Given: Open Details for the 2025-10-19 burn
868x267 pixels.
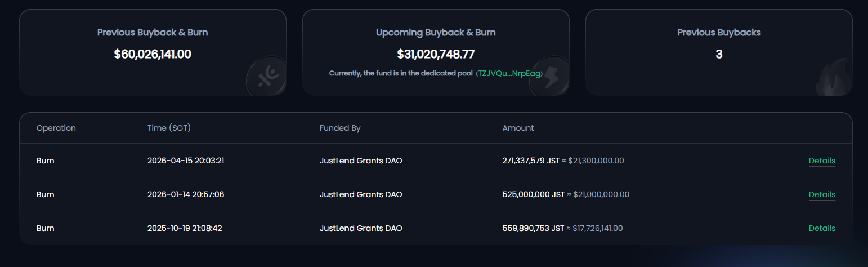Looking at the screenshot, I should click(822, 228).
